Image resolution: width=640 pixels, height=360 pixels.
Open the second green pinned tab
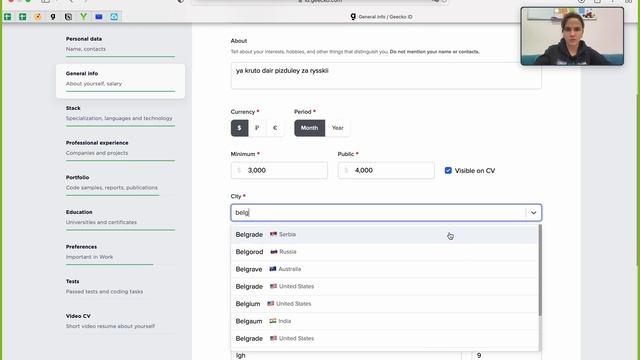point(22,17)
